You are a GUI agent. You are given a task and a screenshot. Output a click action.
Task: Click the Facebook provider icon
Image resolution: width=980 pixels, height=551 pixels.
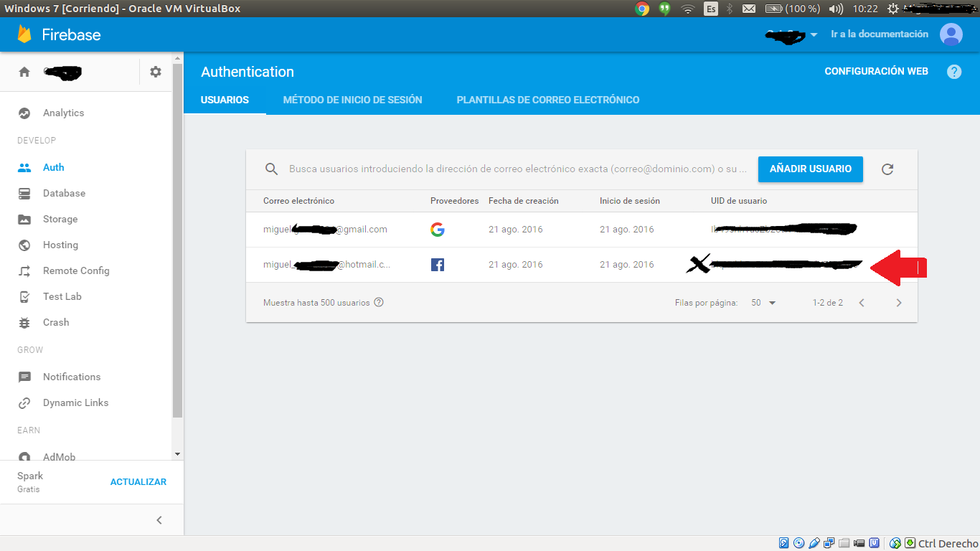(437, 265)
